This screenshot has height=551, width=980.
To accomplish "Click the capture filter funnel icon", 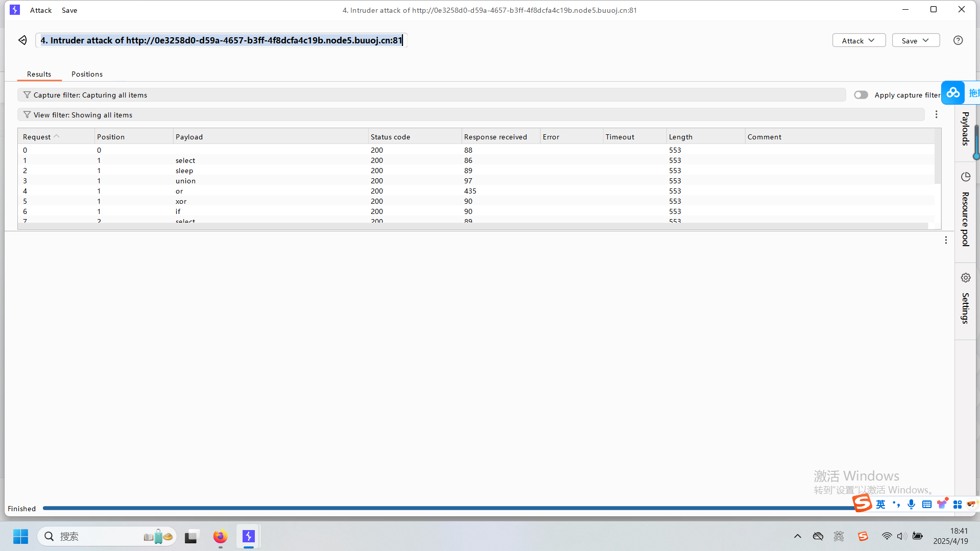I will pyautogui.click(x=27, y=95).
